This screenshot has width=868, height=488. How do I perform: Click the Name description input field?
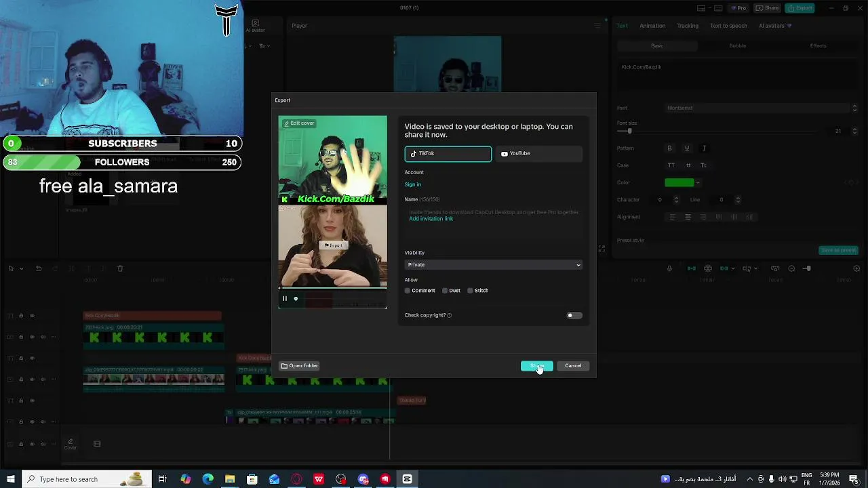493,222
